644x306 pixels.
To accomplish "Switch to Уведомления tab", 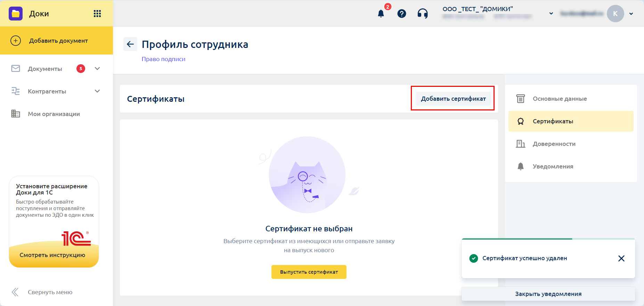I will (571, 166).
